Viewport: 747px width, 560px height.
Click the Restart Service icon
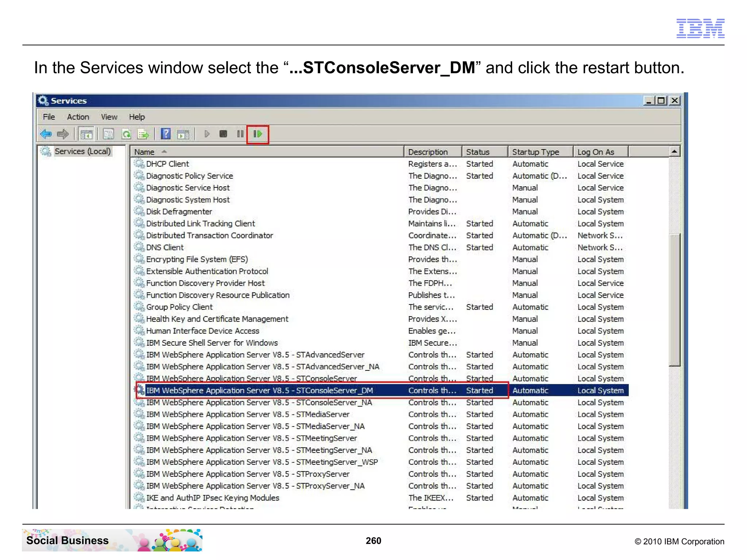[x=258, y=134]
